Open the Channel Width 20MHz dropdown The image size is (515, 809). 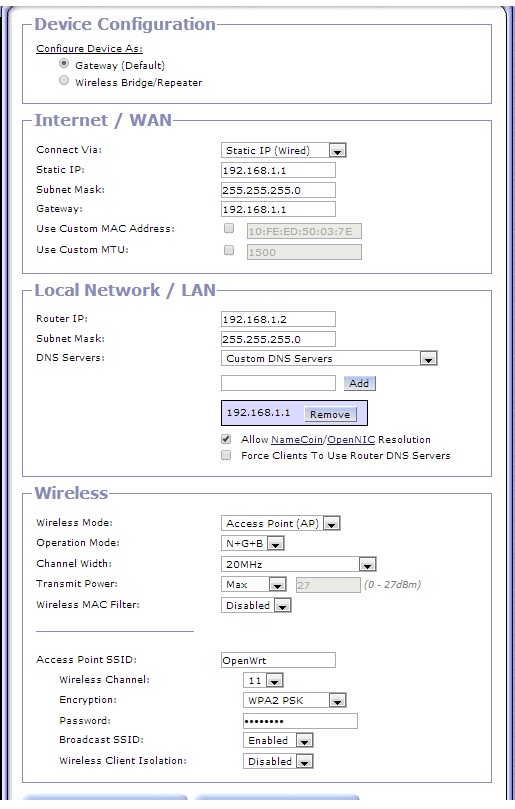tap(298, 564)
